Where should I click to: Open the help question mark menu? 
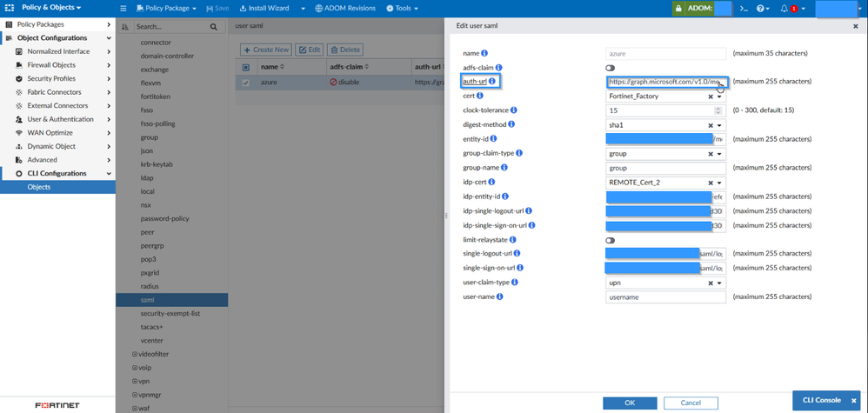[763, 9]
